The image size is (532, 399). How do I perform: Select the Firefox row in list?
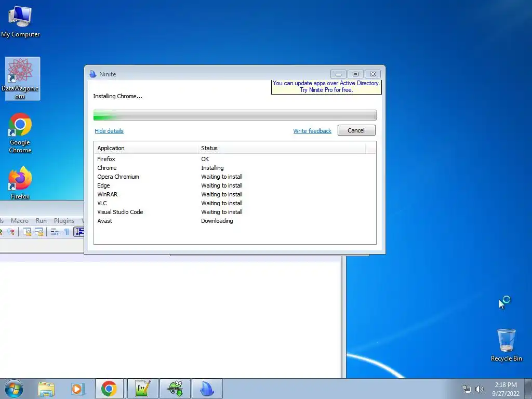click(235, 159)
